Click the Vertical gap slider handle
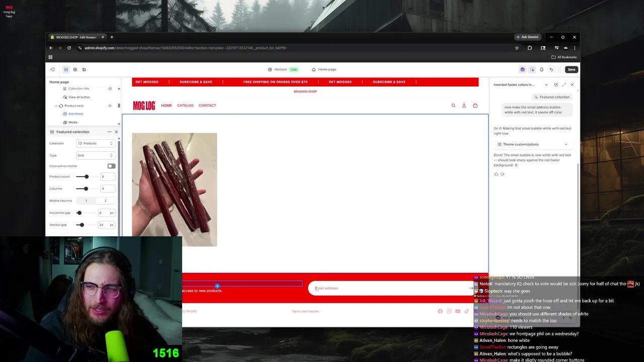The height and width of the screenshot is (362, 644). point(82,225)
